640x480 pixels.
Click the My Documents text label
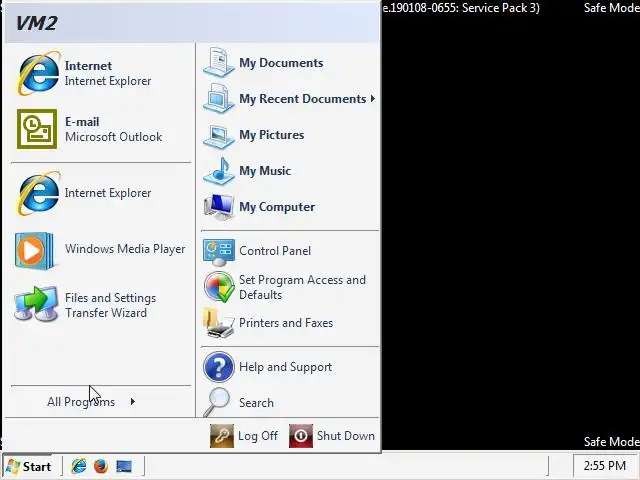click(281, 63)
